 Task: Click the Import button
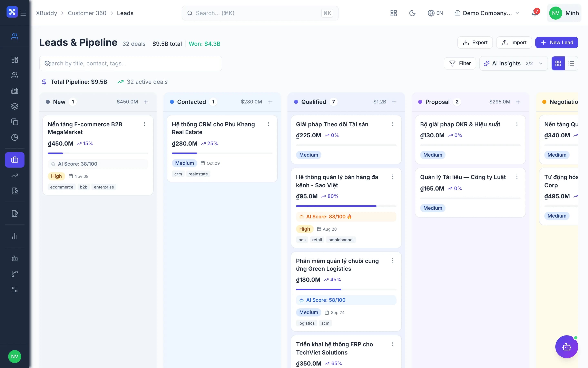(x=514, y=43)
